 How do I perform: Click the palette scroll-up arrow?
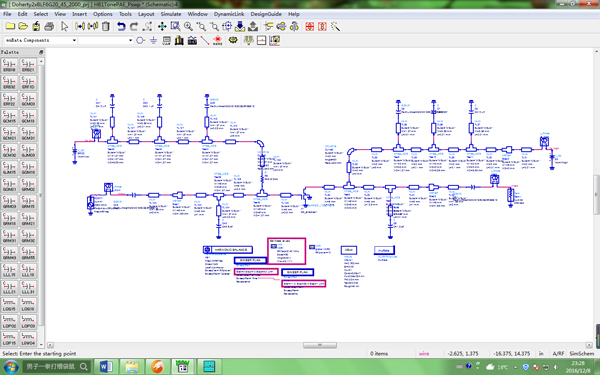(41, 61)
